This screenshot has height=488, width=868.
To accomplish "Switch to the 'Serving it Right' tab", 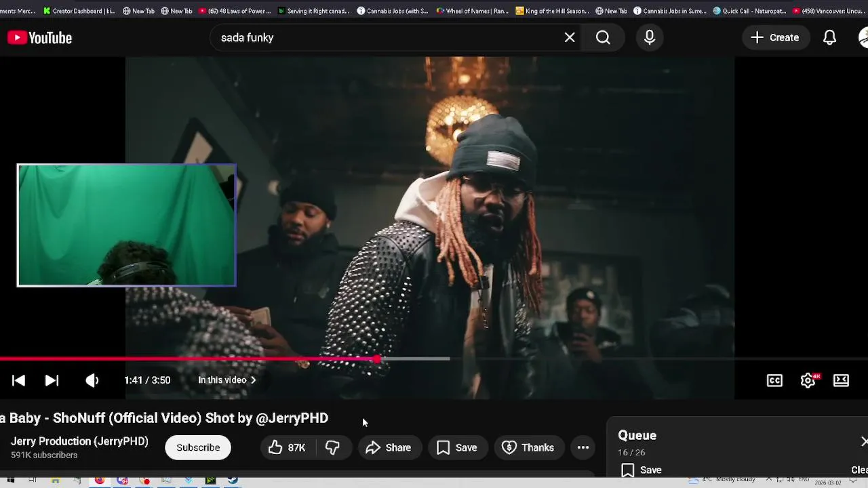I will pos(314,11).
